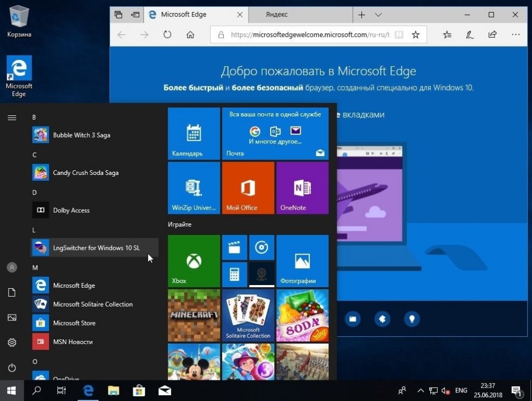Show tabs you've set aside in Edge
Screen dimensions: 532x401
point(118,15)
